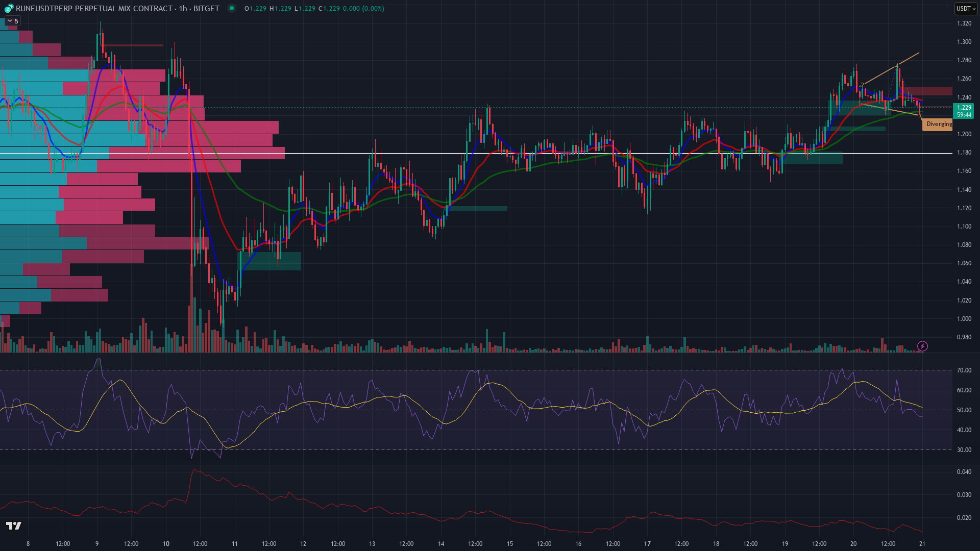Click date label 10 on time axis

pos(166,544)
